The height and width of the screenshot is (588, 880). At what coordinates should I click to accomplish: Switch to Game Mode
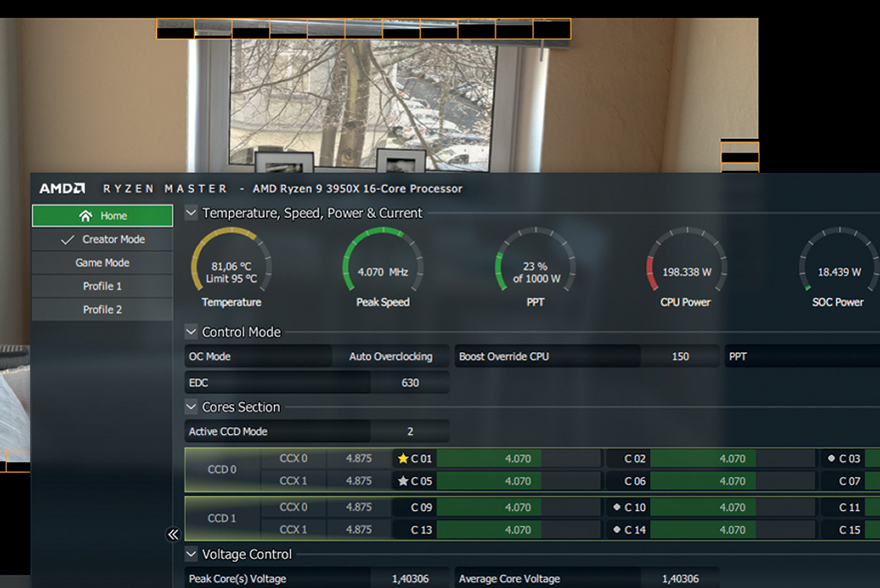(x=103, y=263)
